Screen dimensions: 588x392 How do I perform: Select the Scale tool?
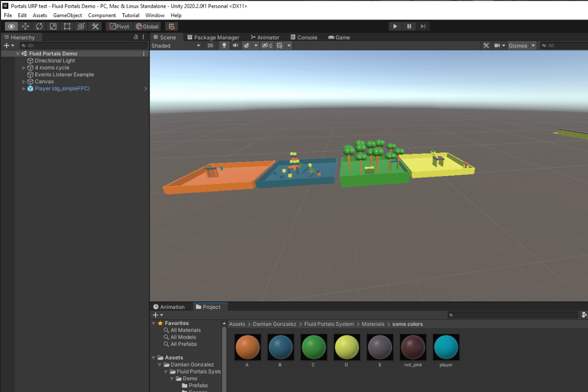(x=53, y=26)
